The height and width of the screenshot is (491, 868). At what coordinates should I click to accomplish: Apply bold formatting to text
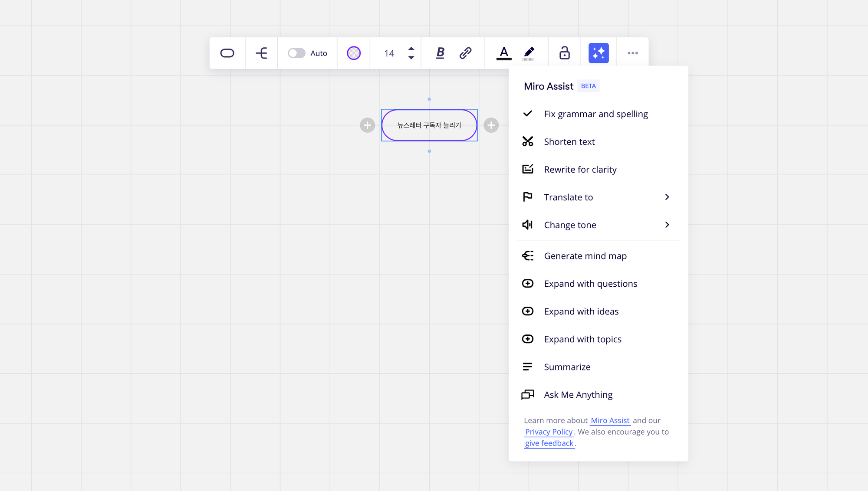pos(440,53)
